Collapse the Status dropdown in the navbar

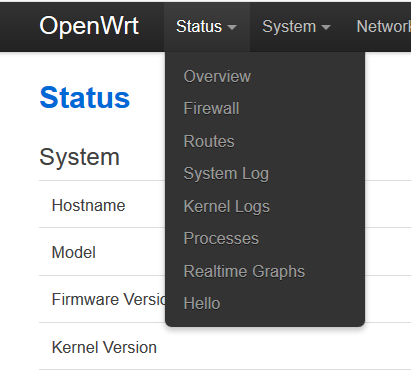207,27
